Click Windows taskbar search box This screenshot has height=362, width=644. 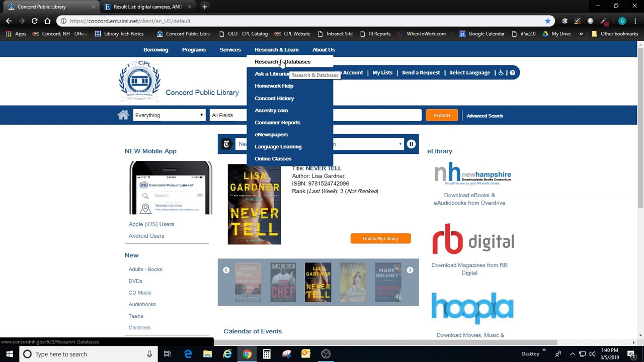(88, 354)
